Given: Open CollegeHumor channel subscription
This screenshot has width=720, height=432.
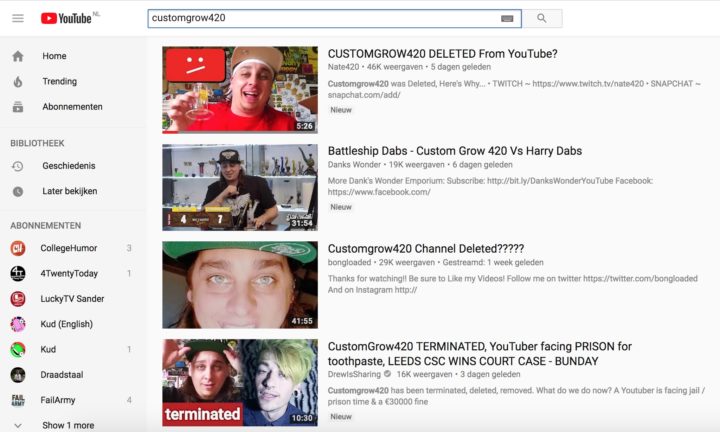Looking at the screenshot, I should pyautogui.click(x=71, y=248).
